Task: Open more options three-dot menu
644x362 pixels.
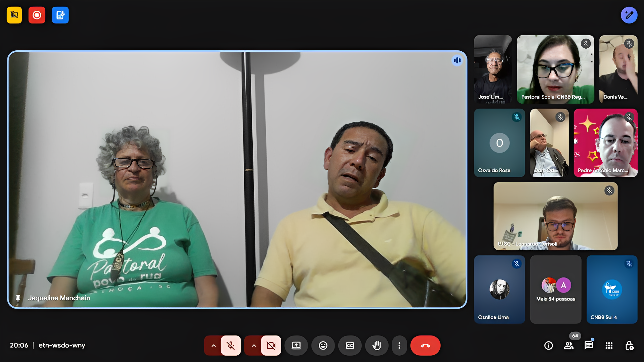Action: pyautogui.click(x=399, y=346)
